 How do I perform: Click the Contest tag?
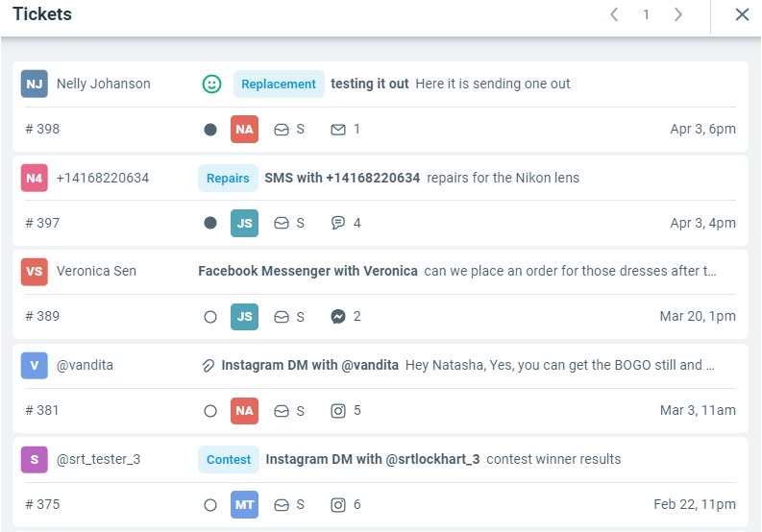[229, 459]
